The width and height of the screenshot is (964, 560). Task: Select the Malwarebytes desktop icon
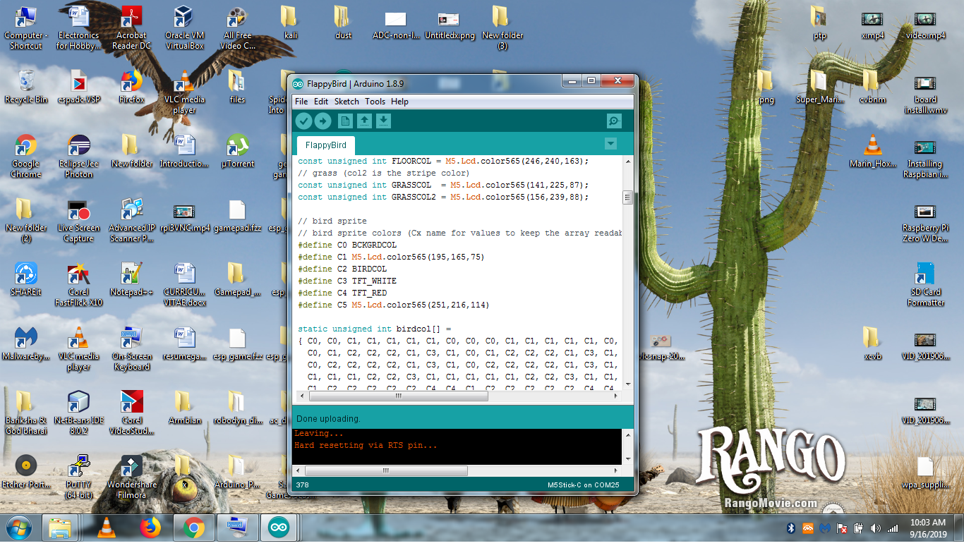26,343
